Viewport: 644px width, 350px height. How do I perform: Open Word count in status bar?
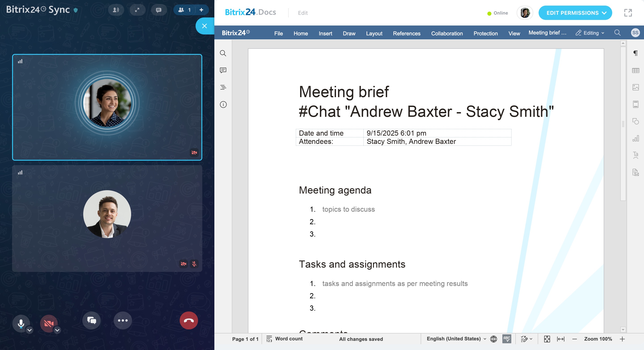pyautogui.click(x=284, y=339)
